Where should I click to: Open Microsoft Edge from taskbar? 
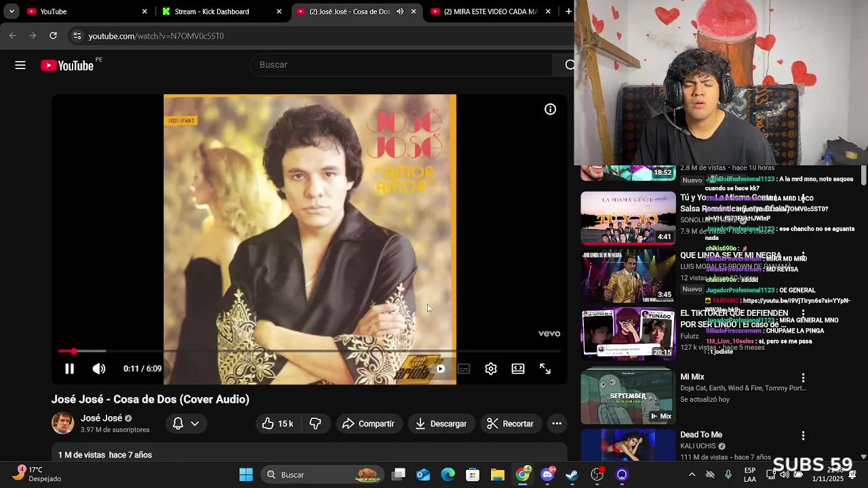pos(448,474)
